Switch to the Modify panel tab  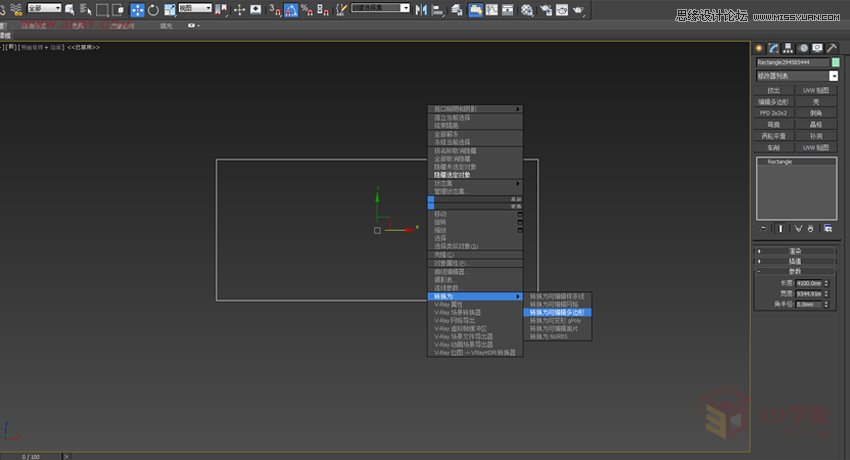pos(774,47)
